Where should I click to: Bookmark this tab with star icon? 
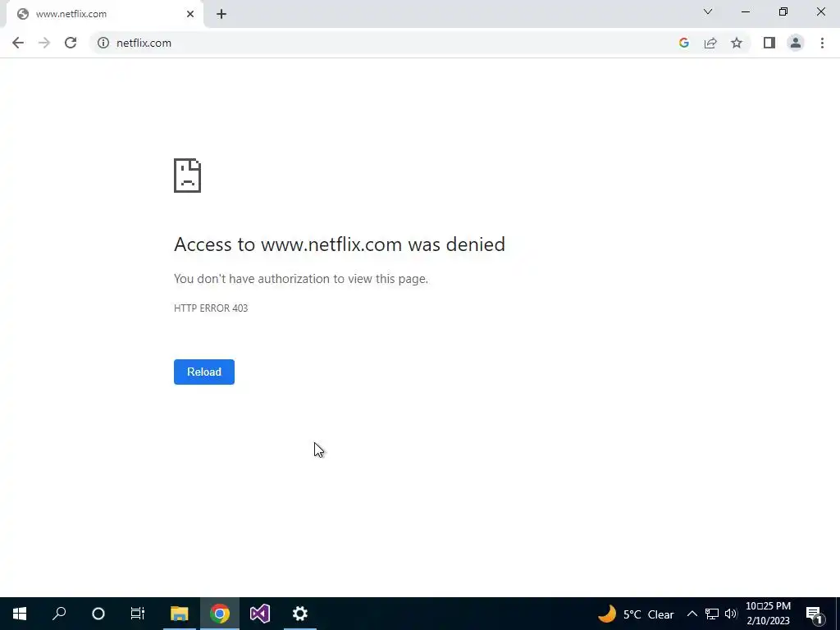pyautogui.click(x=737, y=43)
